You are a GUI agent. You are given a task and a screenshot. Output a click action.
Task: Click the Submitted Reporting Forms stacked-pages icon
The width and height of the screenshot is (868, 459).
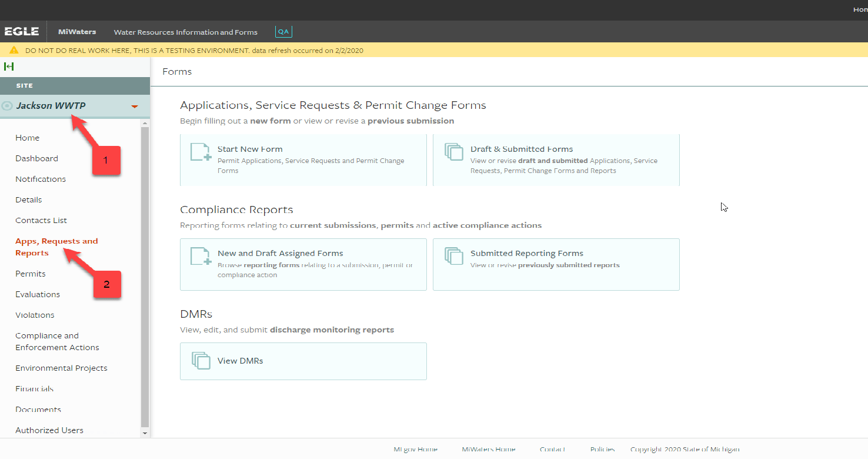(x=453, y=256)
